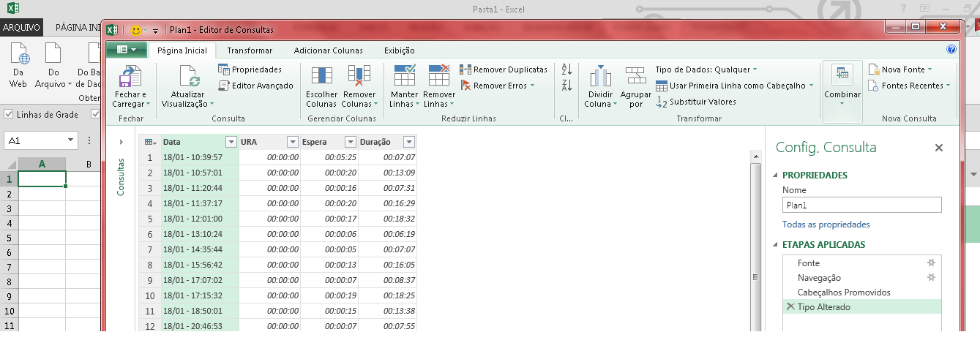Open the green file menu dropdown
Screen dimensions: 980x351
pos(127,50)
